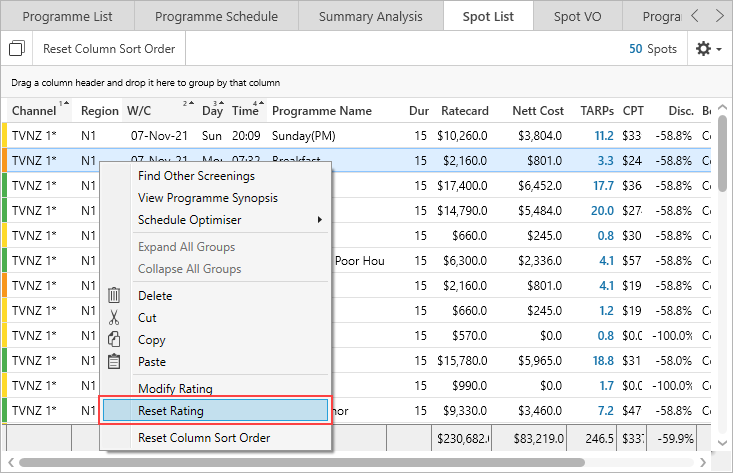This screenshot has height=473, width=733.
Task: Open the Summary Analysis tab
Action: 371,16
